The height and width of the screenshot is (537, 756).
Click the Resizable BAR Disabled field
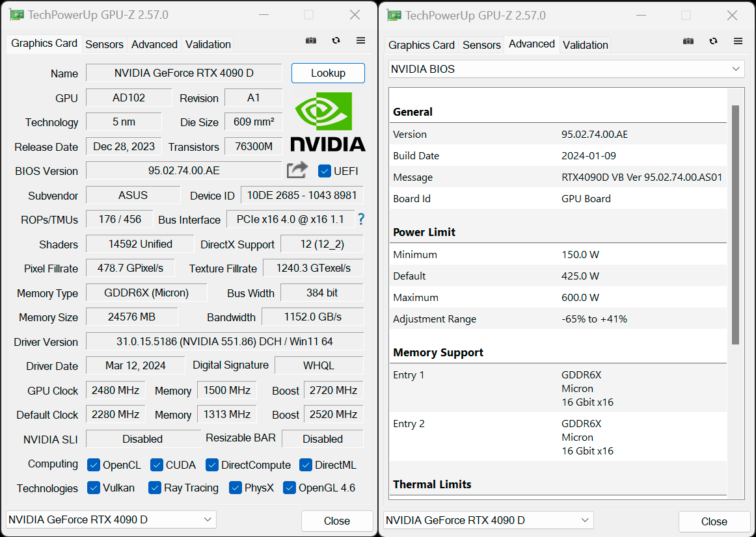pyautogui.click(x=323, y=439)
